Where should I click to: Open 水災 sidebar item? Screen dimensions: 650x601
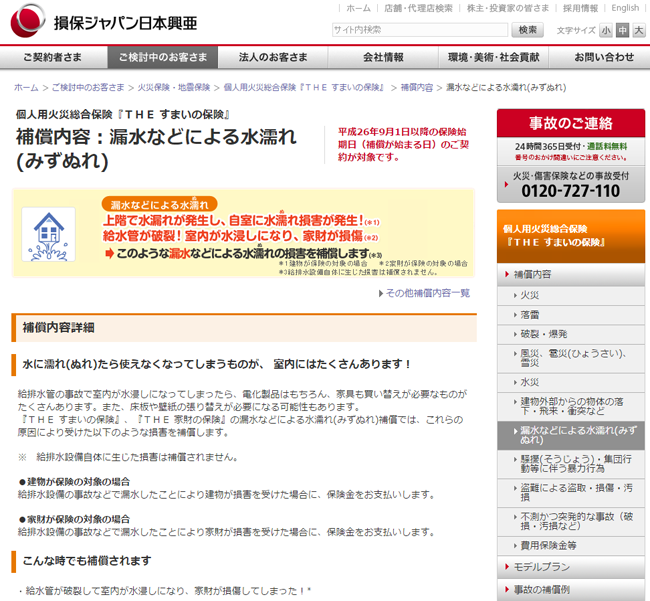tap(571, 382)
